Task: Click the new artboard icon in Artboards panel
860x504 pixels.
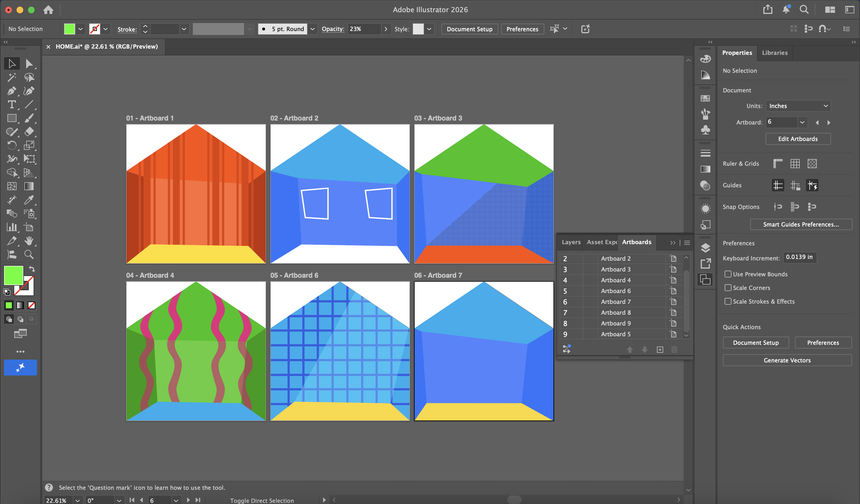Action: click(x=660, y=350)
